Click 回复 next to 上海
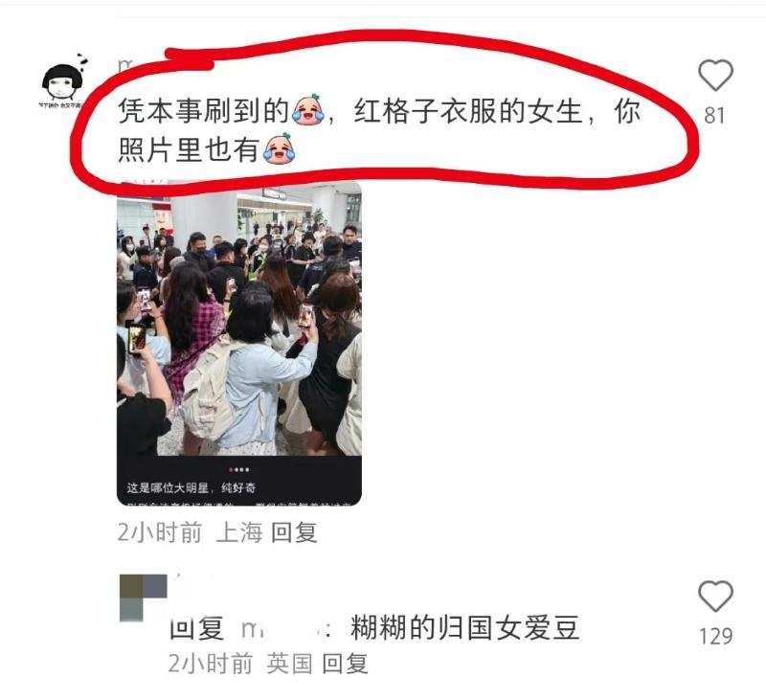Viewport: 766px width, 700px height. [294, 532]
